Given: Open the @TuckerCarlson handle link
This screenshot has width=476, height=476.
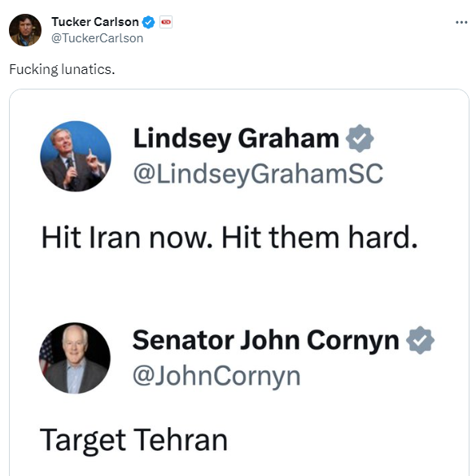Looking at the screenshot, I should 97,38.
